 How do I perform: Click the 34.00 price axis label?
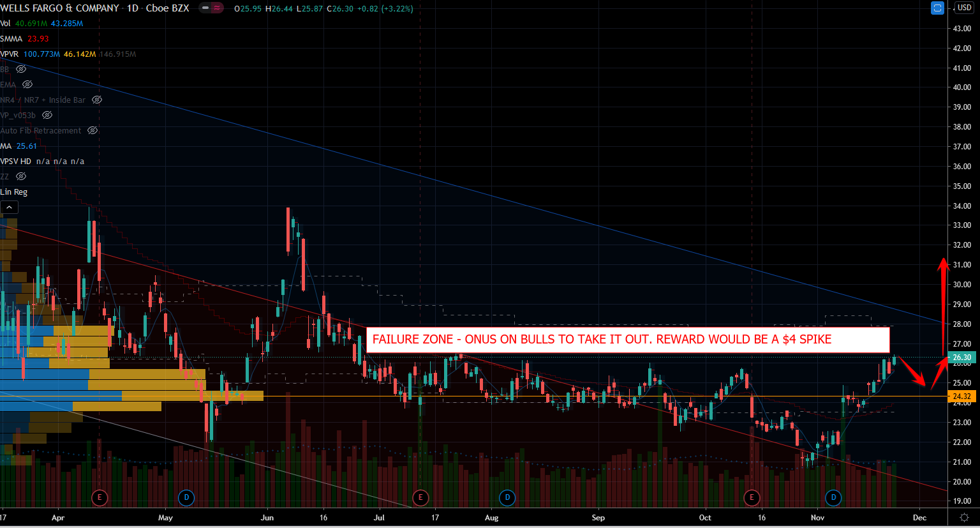pos(962,206)
